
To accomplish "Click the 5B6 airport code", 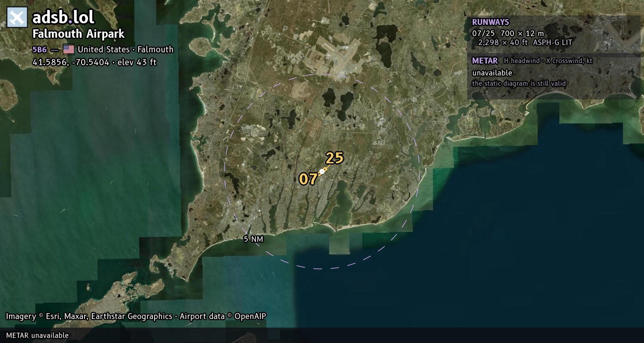I will tap(39, 49).
